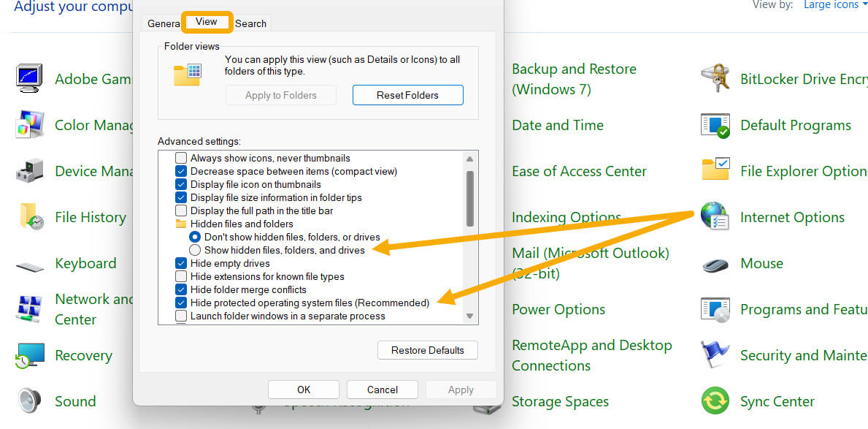Viewport: 868px width, 429px height.
Task: Enable 'Always show icons, never thumbnails'
Action: (180, 158)
